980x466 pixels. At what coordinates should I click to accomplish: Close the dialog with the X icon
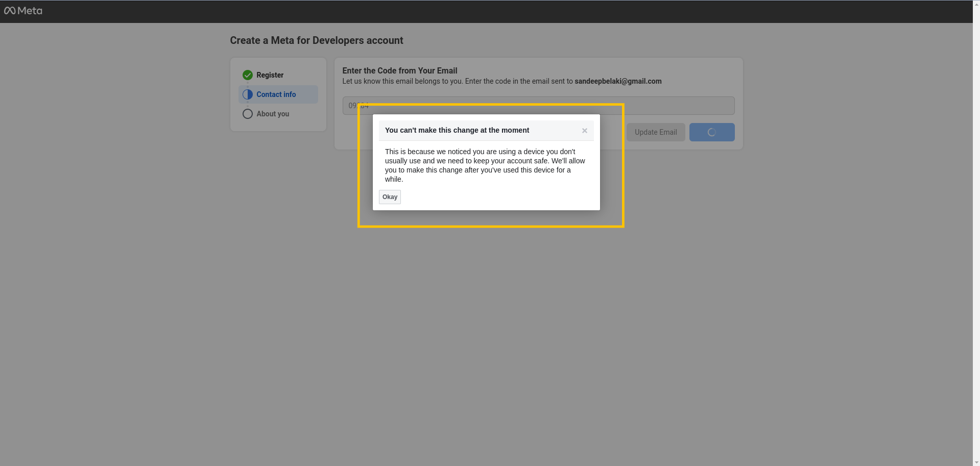pyautogui.click(x=585, y=131)
